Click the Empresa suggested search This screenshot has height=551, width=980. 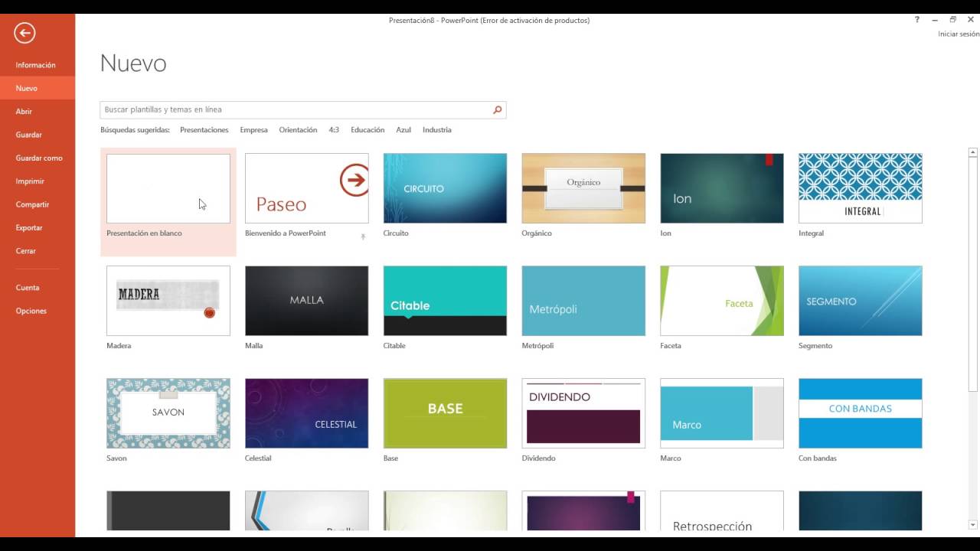(253, 130)
